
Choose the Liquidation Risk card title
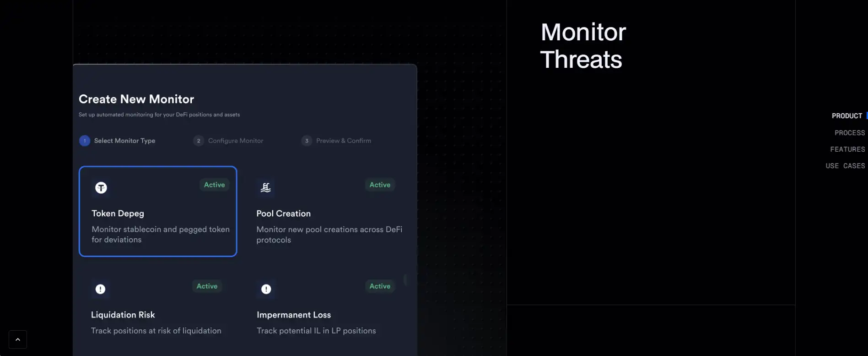click(123, 315)
